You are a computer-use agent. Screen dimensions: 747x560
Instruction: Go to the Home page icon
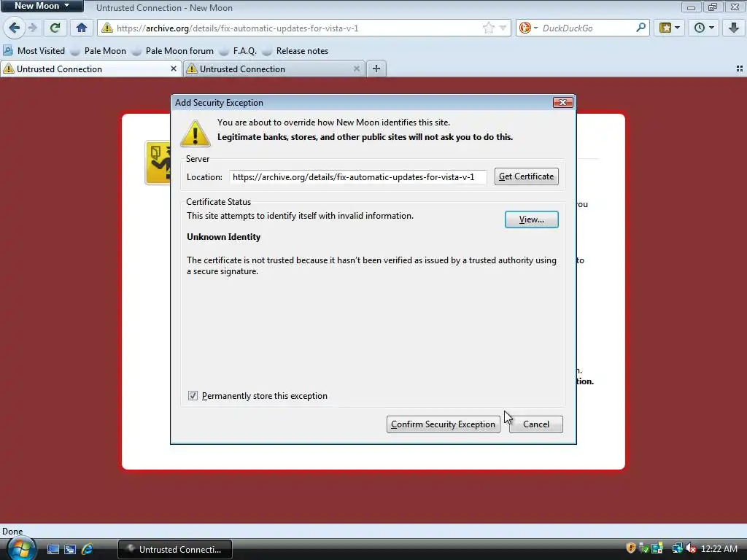(82, 28)
